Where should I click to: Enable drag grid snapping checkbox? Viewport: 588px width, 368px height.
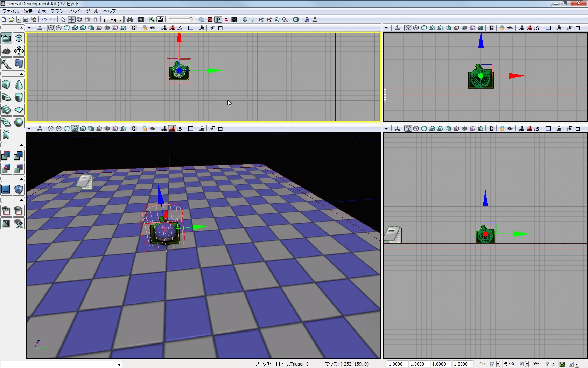[492, 364]
